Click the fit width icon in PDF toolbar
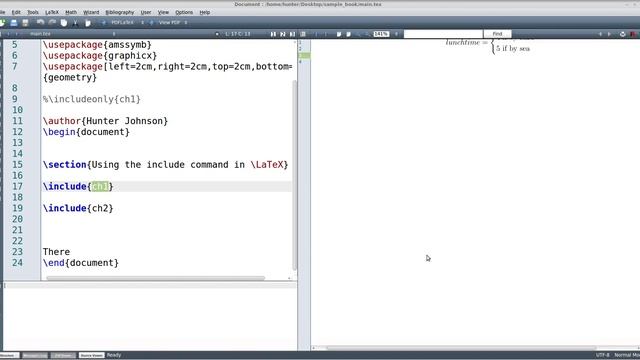 pyautogui.click(x=339, y=34)
